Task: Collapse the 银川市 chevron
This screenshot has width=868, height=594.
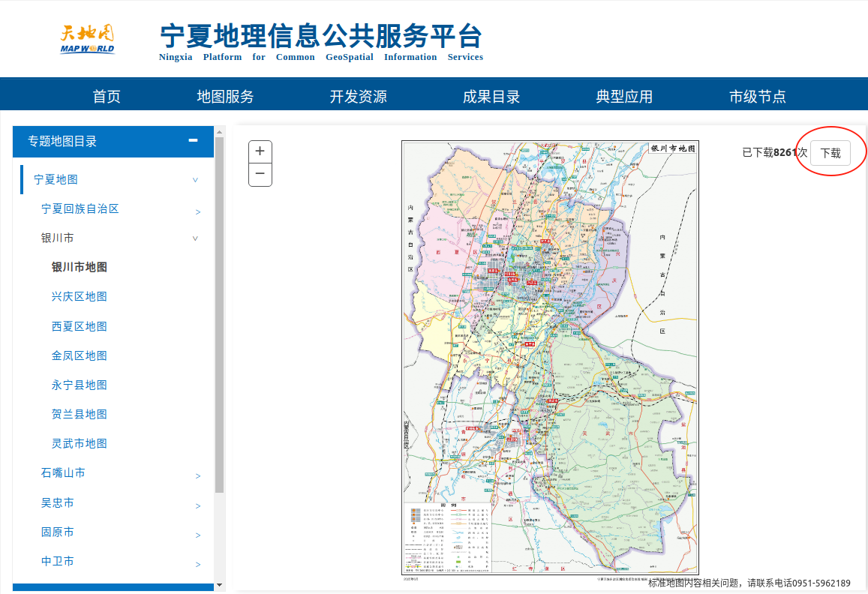Action: pyautogui.click(x=195, y=238)
